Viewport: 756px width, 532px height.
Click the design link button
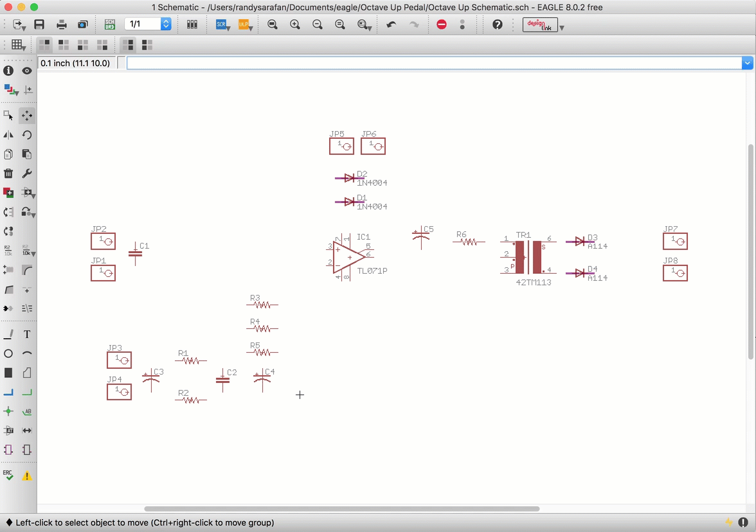[540, 24]
